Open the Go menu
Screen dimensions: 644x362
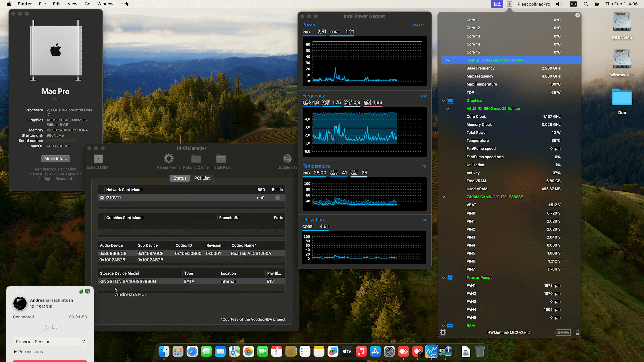pos(87,4)
